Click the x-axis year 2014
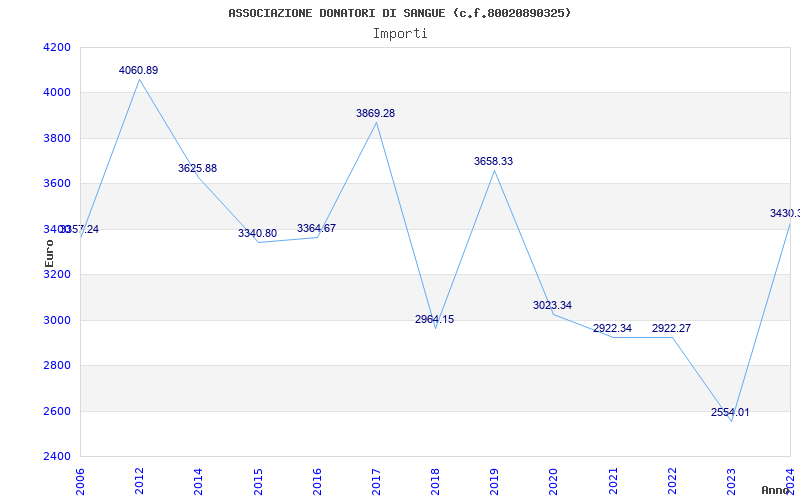This screenshot has width=800, height=500. tap(198, 481)
